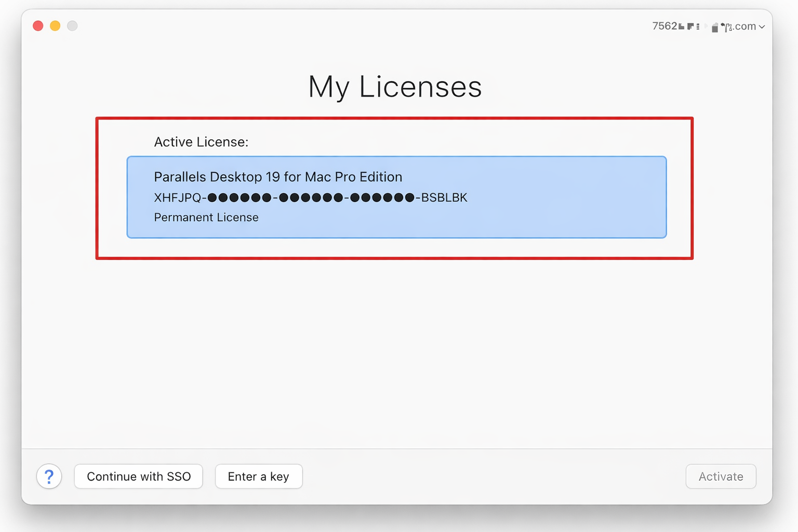Image resolution: width=798 pixels, height=532 pixels.
Task: Minimize the licenses window with yellow button
Action: 55,26
